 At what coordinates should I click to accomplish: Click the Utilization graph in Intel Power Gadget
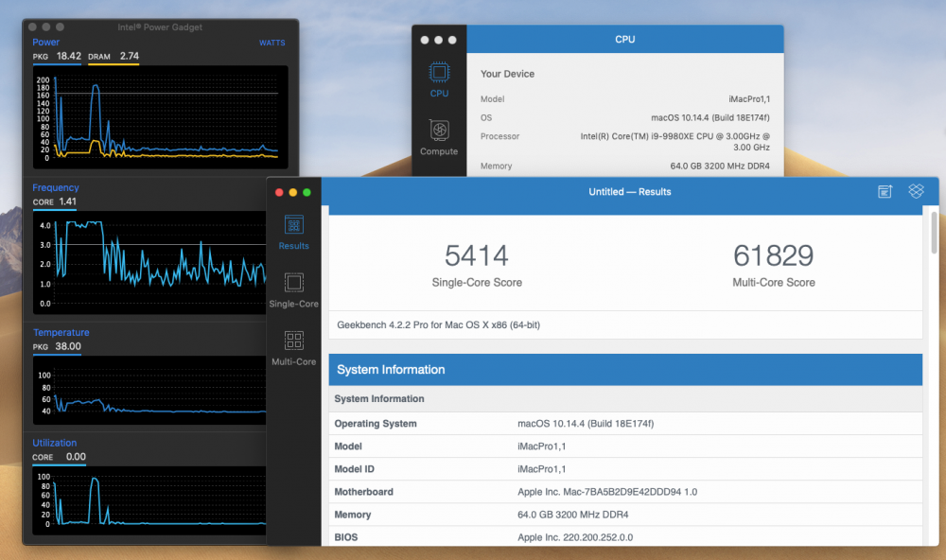click(149, 500)
